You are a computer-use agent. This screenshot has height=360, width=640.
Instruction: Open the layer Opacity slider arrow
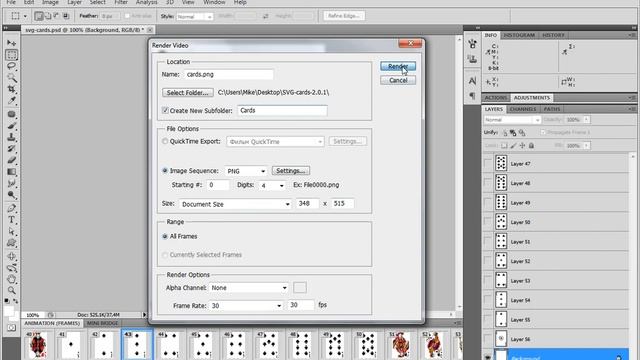coord(587,120)
